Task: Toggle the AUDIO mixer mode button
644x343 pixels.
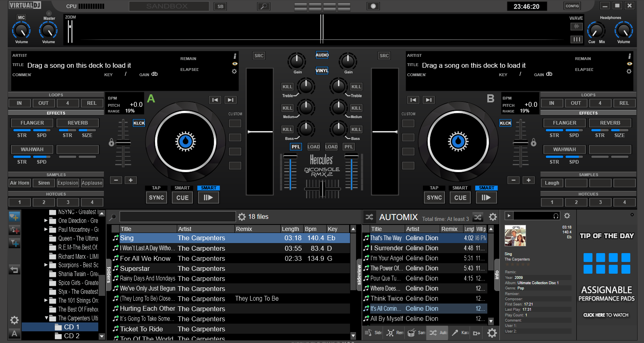Action: point(322,55)
